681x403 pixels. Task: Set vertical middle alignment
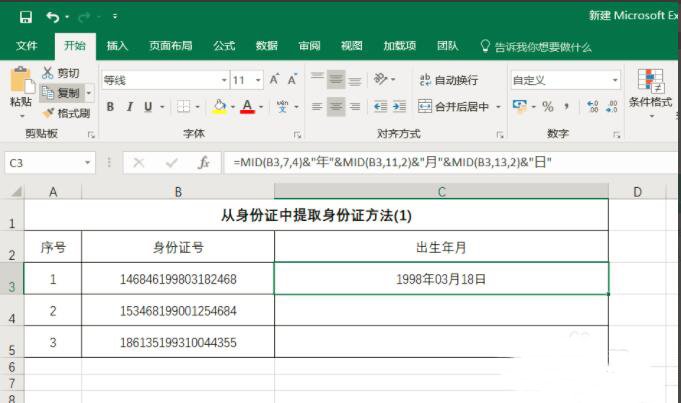336,79
